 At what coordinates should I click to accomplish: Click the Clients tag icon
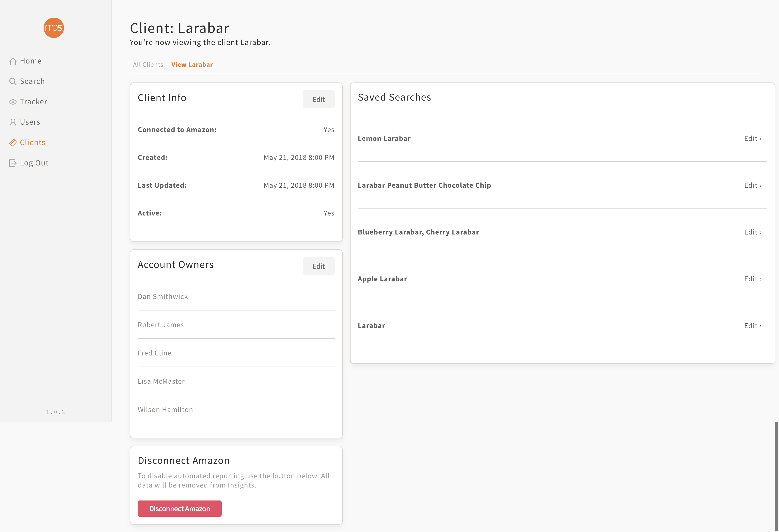pyautogui.click(x=13, y=143)
